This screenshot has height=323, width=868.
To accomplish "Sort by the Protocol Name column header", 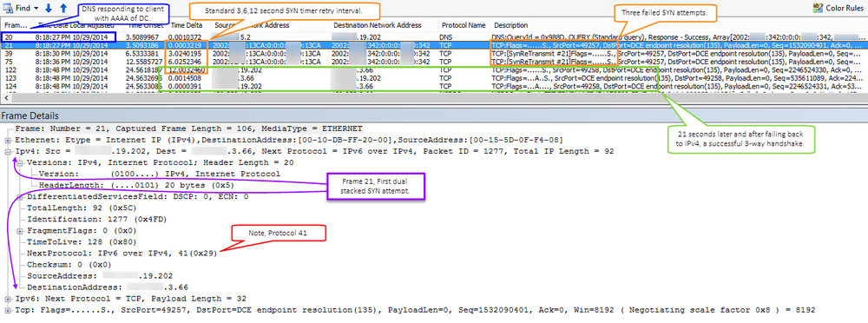I will pyautogui.click(x=464, y=25).
